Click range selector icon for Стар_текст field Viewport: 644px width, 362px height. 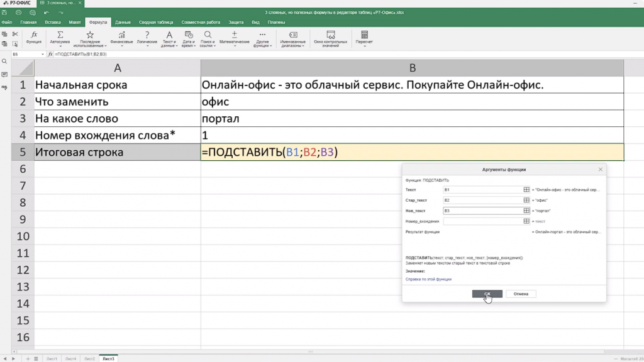(526, 200)
